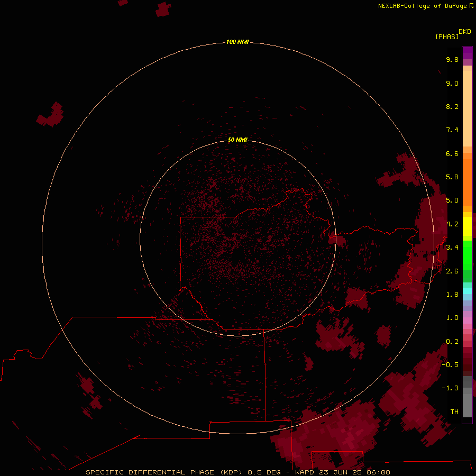The width and height of the screenshot is (476, 476).
Task: Click the 7.4 scale value label
Action: coord(452,130)
